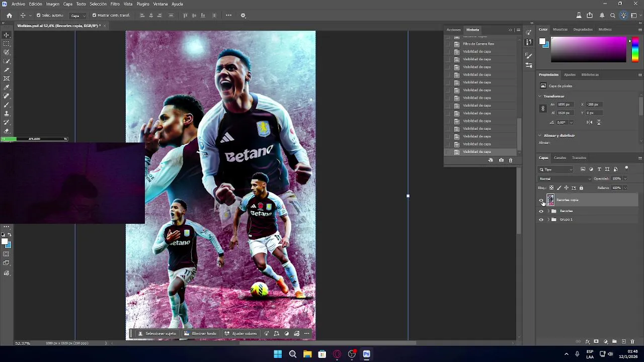
Task: Toggle Mostrar contr. transf. checkbox
Action: [94, 15]
